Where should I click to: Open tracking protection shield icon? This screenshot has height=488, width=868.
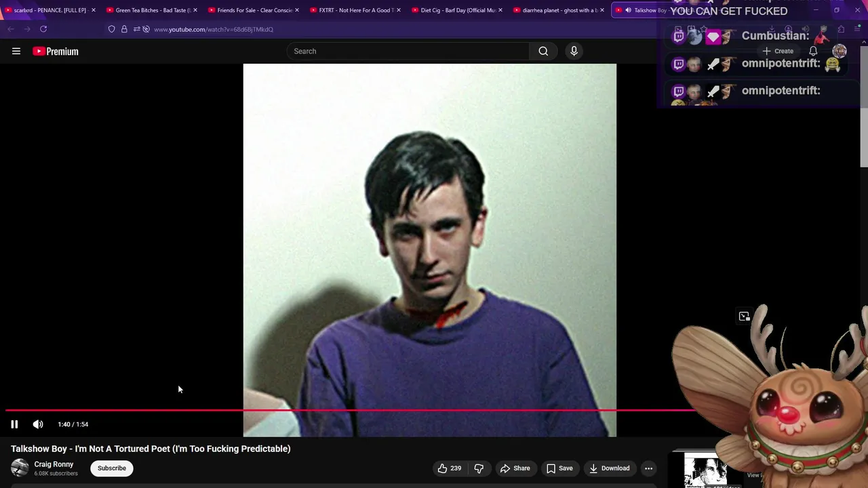[112, 29]
